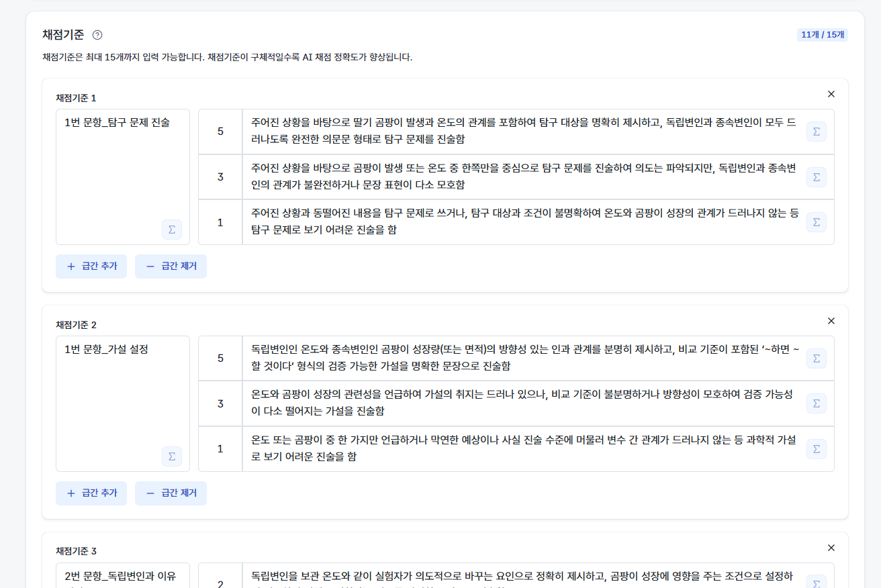Edit the title field '1번 문항_가설 설정'
The height and width of the screenshot is (588, 881).
click(123, 404)
